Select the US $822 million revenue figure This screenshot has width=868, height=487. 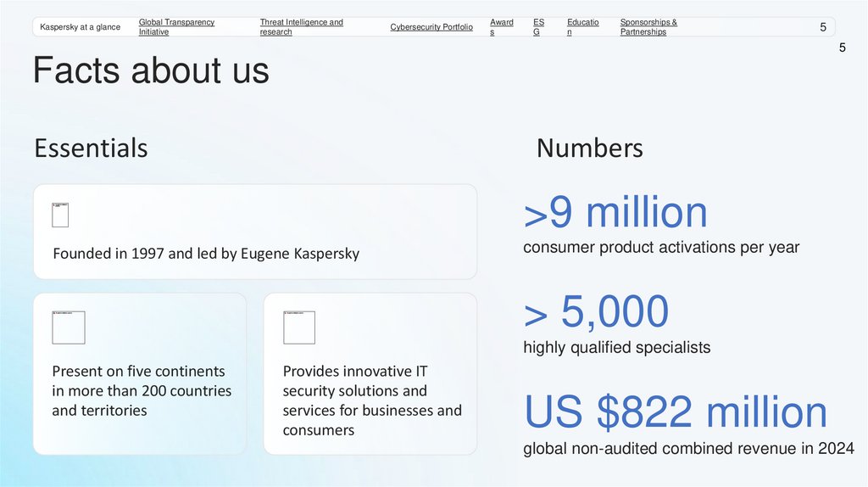coord(676,412)
